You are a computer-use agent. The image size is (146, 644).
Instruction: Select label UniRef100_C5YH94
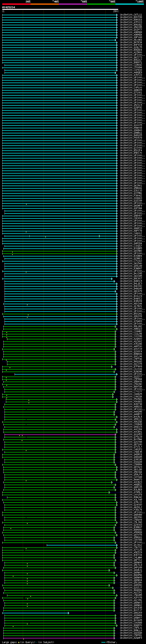pos(131,67)
